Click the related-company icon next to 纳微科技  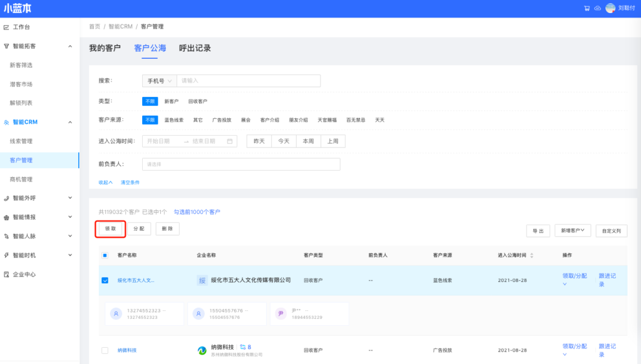coord(243,346)
